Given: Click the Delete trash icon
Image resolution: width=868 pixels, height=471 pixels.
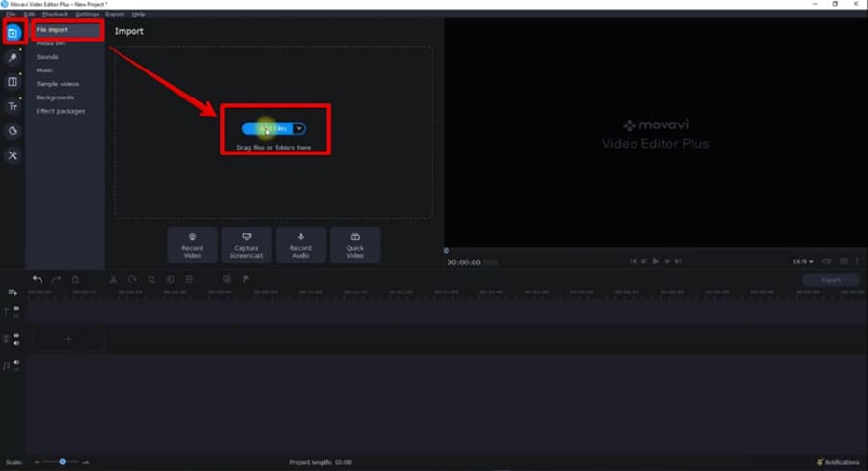Looking at the screenshot, I should coord(75,279).
